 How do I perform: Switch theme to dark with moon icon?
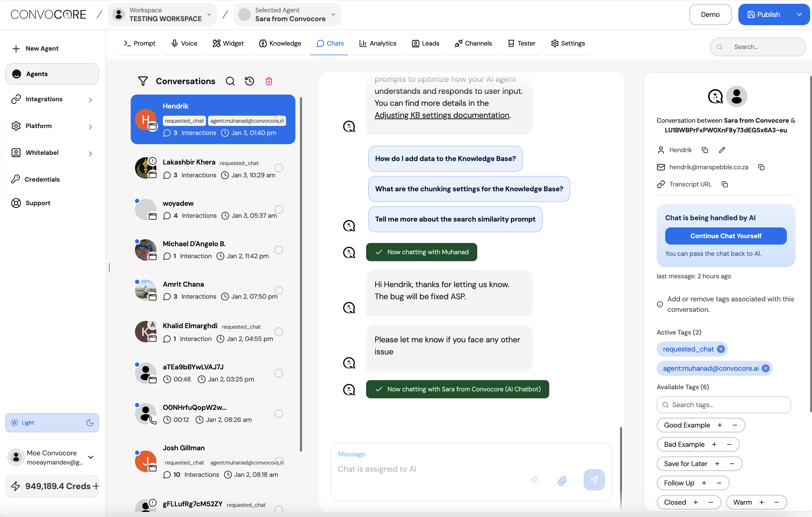[90, 423]
